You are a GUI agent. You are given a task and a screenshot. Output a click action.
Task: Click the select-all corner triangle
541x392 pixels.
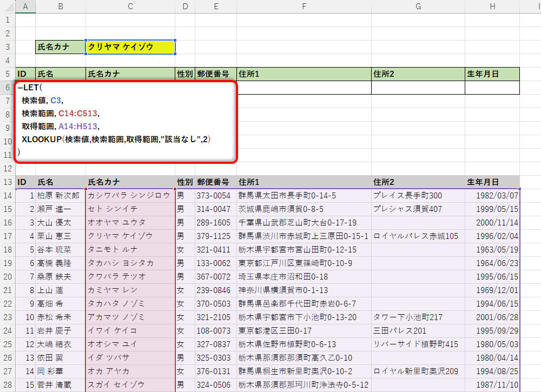point(8,6)
